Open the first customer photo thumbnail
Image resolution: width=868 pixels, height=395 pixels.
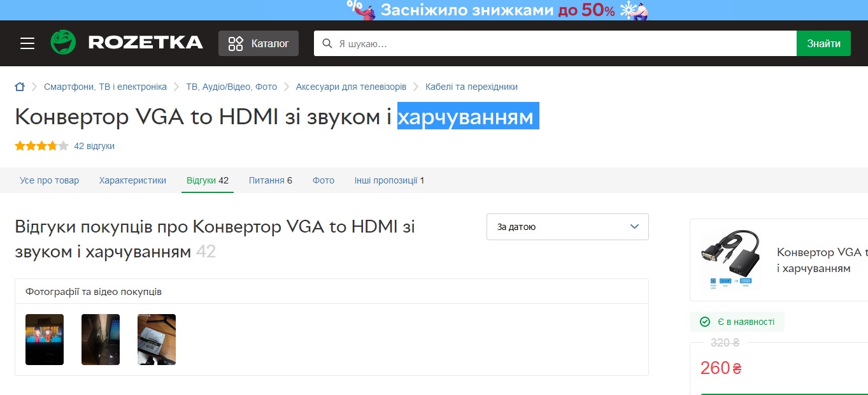pyautogui.click(x=45, y=340)
